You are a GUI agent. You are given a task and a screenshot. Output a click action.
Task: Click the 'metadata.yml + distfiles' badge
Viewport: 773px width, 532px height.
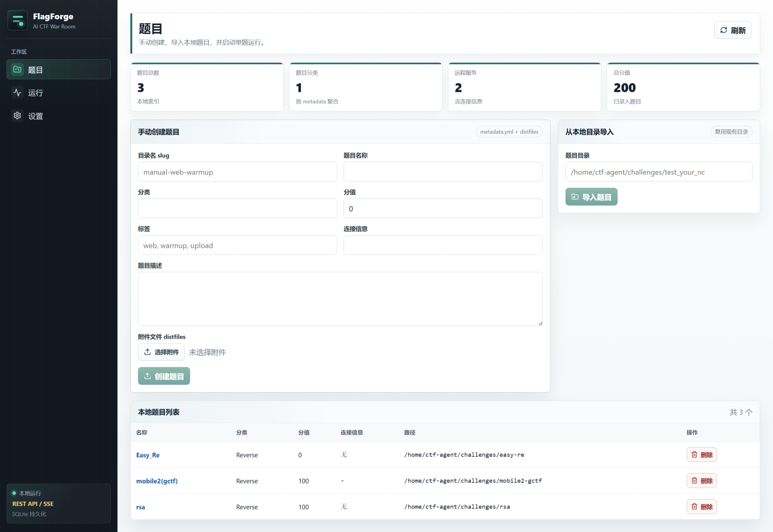[x=509, y=132]
